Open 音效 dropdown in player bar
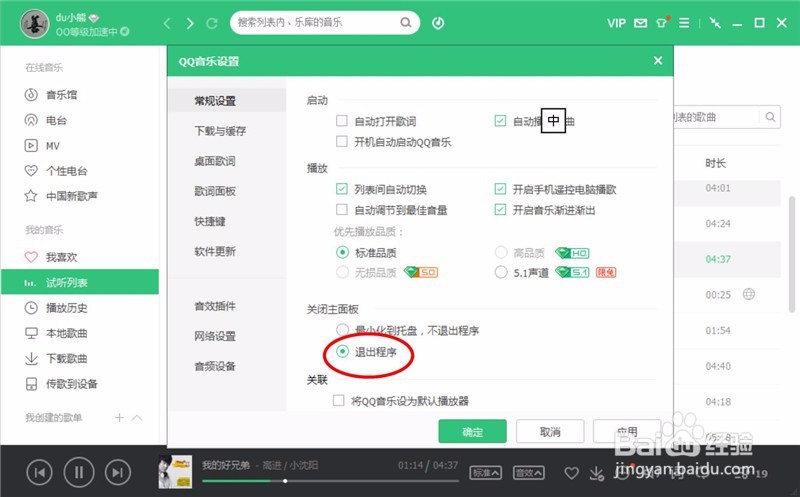Viewport: 800px width, 497px height. coord(529,473)
